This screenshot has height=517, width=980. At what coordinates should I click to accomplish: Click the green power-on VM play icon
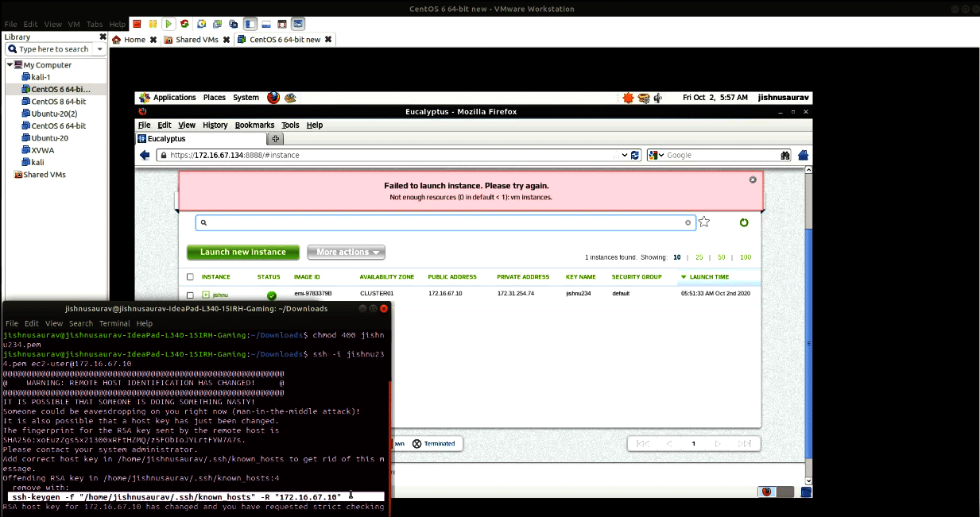coord(169,25)
